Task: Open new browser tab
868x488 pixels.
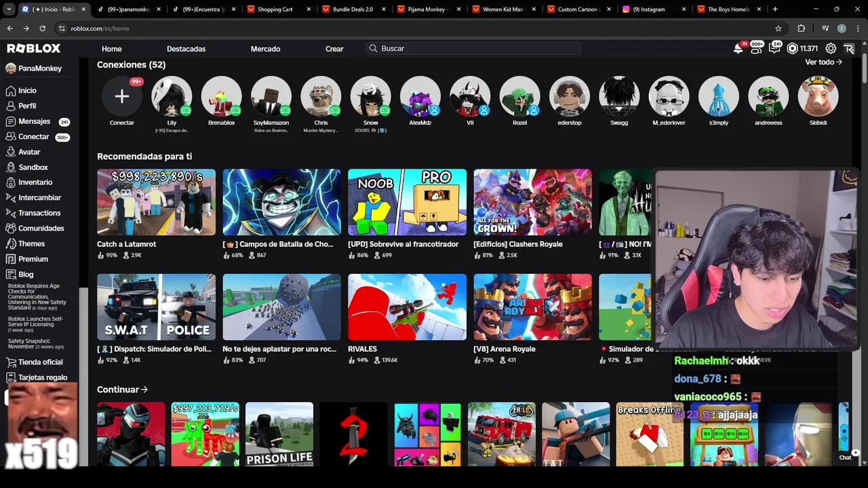Action: tap(775, 9)
